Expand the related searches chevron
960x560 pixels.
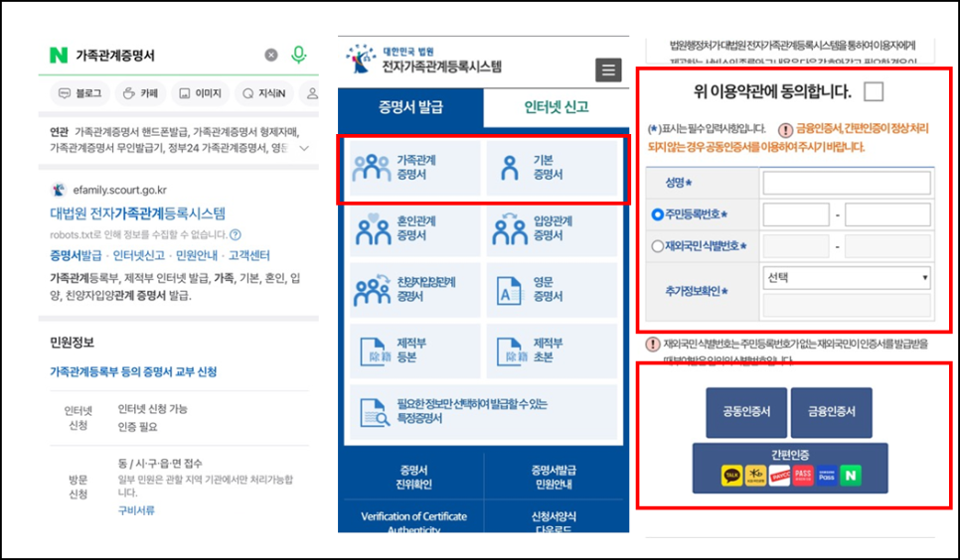pyautogui.click(x=304, y=148)
